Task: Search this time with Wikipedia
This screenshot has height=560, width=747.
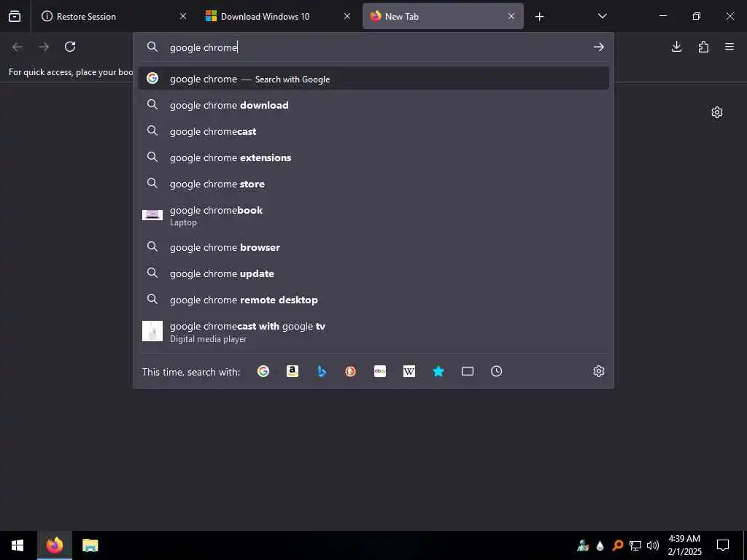Action: [x=409, y=371]
